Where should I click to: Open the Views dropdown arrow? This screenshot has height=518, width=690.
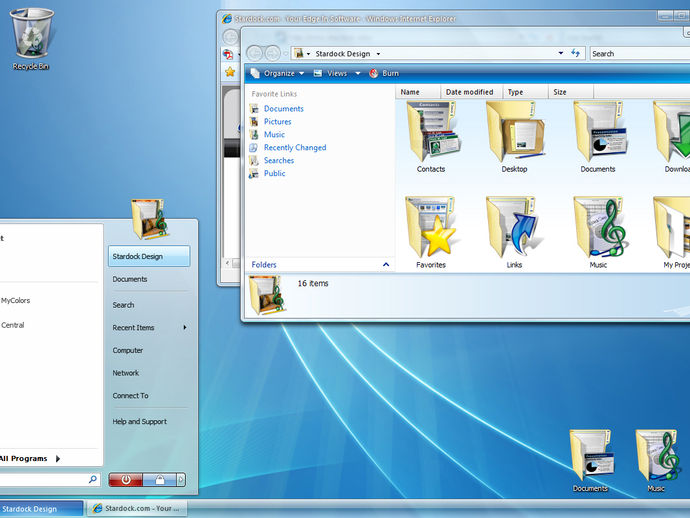click(358, 73)
